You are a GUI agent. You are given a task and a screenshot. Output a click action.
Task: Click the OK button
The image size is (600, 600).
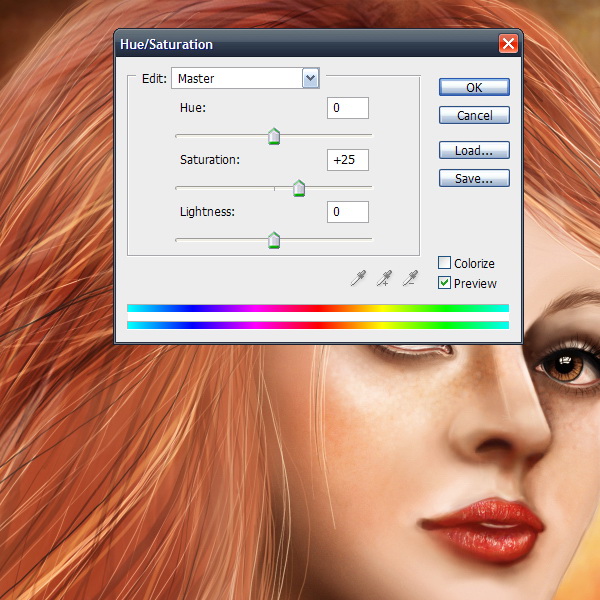pyautogui.click(x=474, y=87)
